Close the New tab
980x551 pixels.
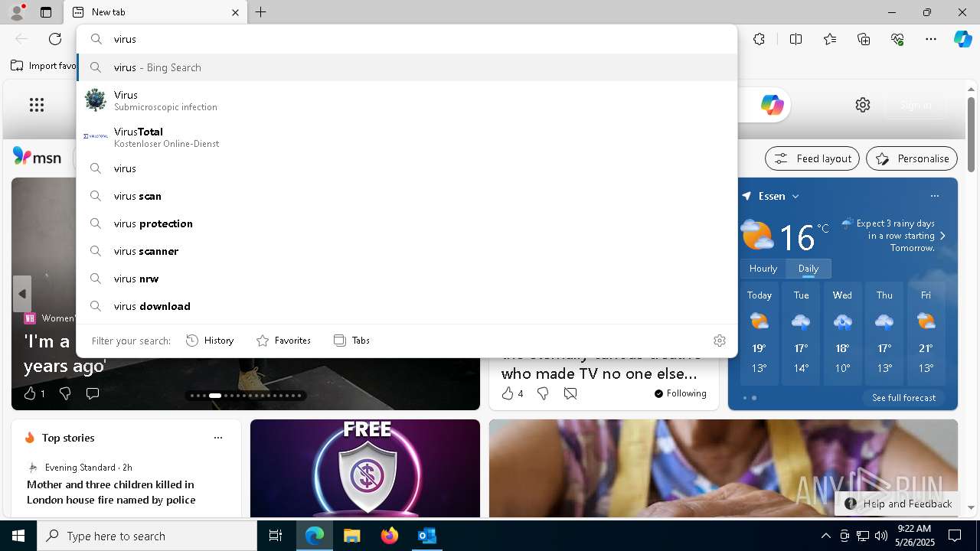235,12
